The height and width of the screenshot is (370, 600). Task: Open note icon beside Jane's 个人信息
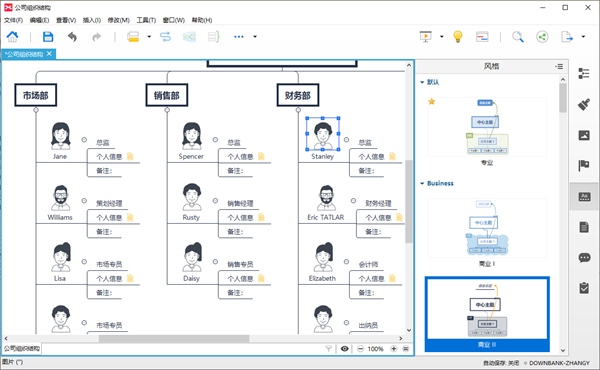pyautogui.click(x=130, y=156)
